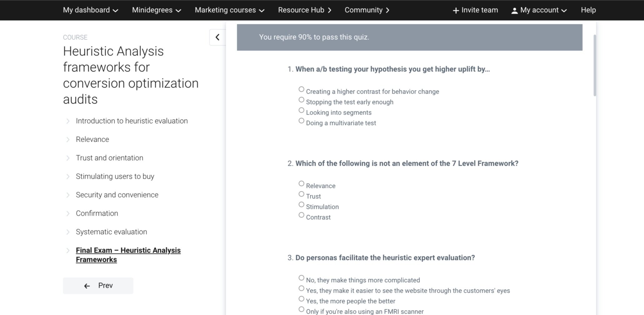Click the person icon for My account
644x315 pixels.
pyautogui.click(x=514, y=11)
